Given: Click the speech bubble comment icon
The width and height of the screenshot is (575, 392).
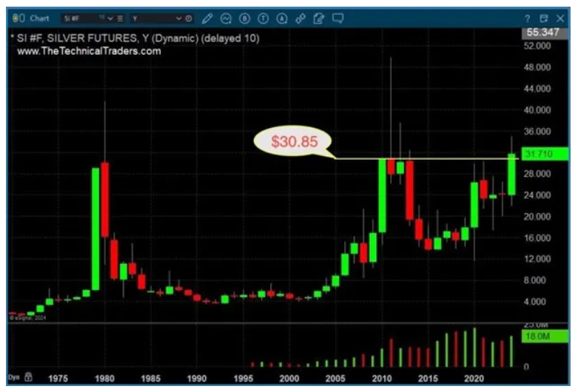Looking at the screenshot, I should pyautogui.click(x=338, y=17).
